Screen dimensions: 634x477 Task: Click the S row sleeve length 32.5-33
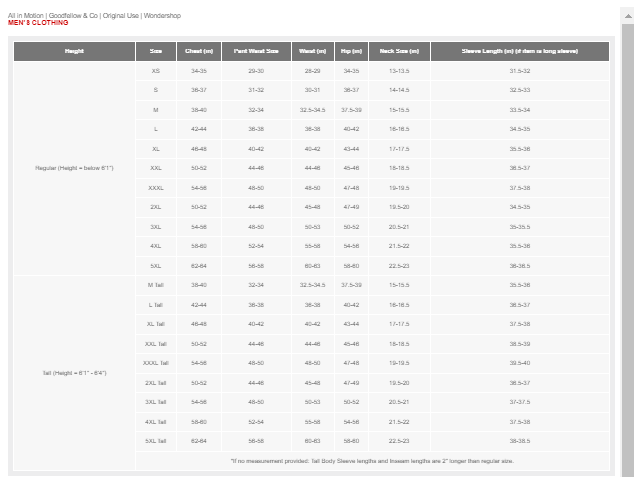520,90
